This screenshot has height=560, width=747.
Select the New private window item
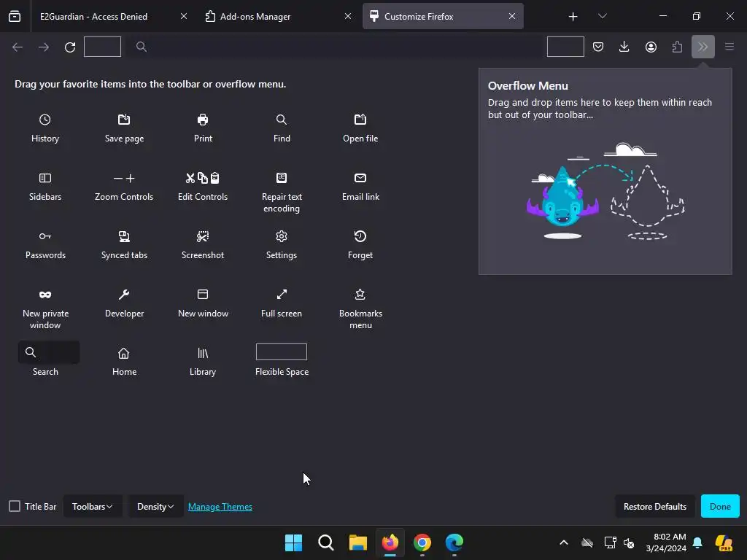pos(45,309)
